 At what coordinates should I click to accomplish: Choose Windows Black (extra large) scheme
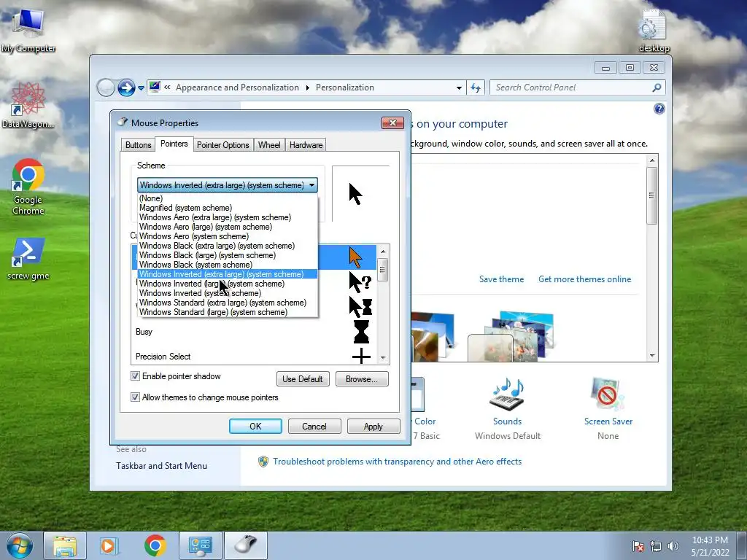228,246
